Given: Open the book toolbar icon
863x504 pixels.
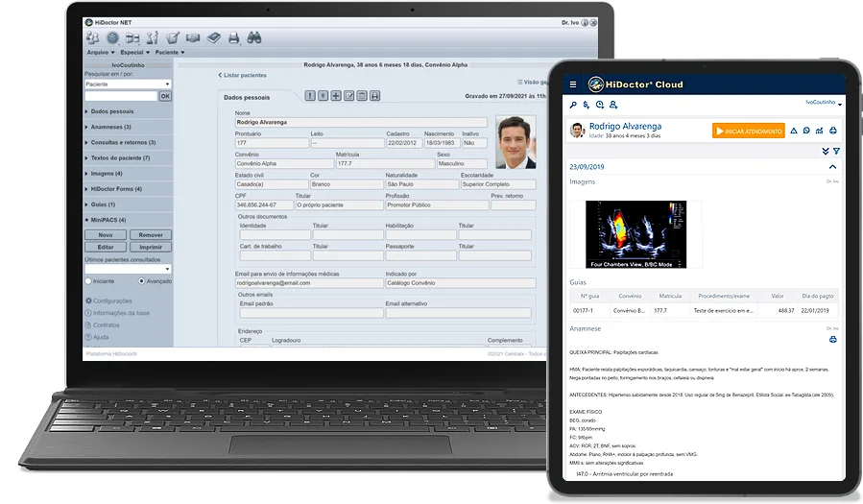Looking at the screenshot, I should click(x=213, y=37).
